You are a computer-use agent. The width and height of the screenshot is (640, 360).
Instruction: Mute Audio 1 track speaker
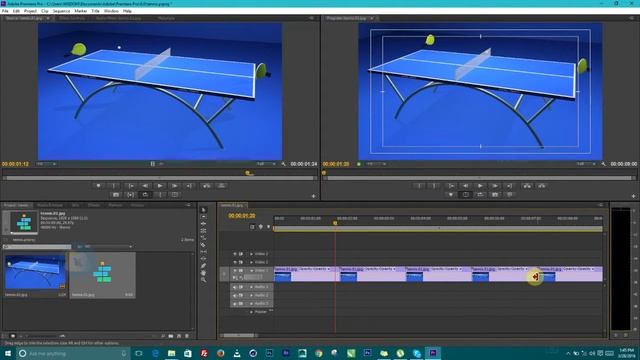pos(235,287)
